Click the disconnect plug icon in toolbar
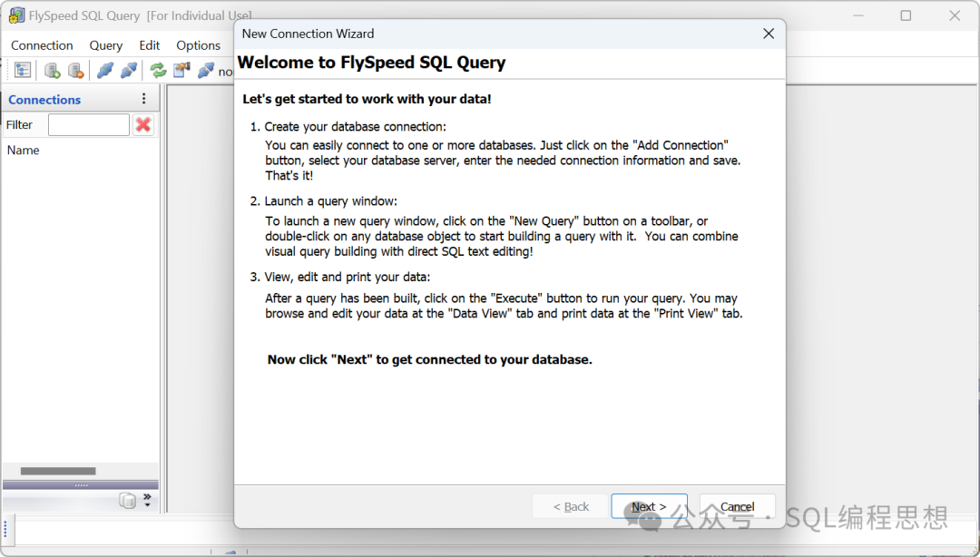The width and height of the screenshot is (980, 557). coord(129,70)
